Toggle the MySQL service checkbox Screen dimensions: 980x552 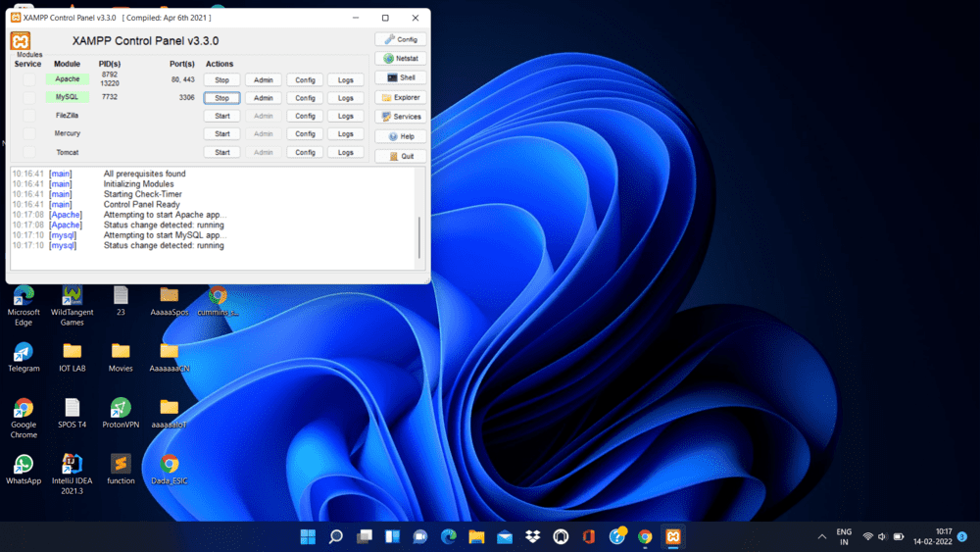tap(28, 98)
